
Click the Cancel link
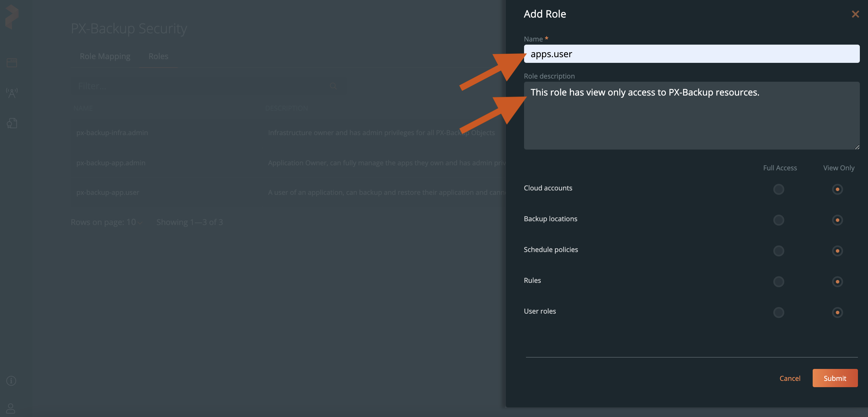(x=789, y=378)
